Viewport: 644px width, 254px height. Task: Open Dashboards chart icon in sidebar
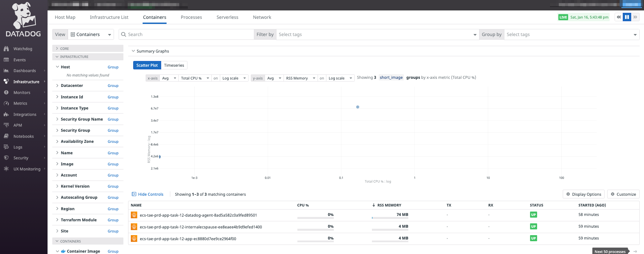tap(6, 71)
